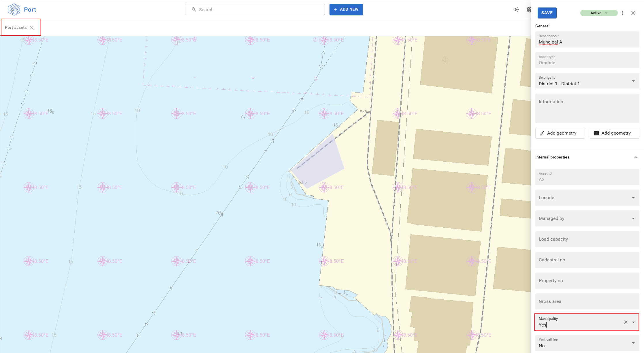644x353 pixels.
Task: Open the Active status dropdown
Action: point(598,13)
